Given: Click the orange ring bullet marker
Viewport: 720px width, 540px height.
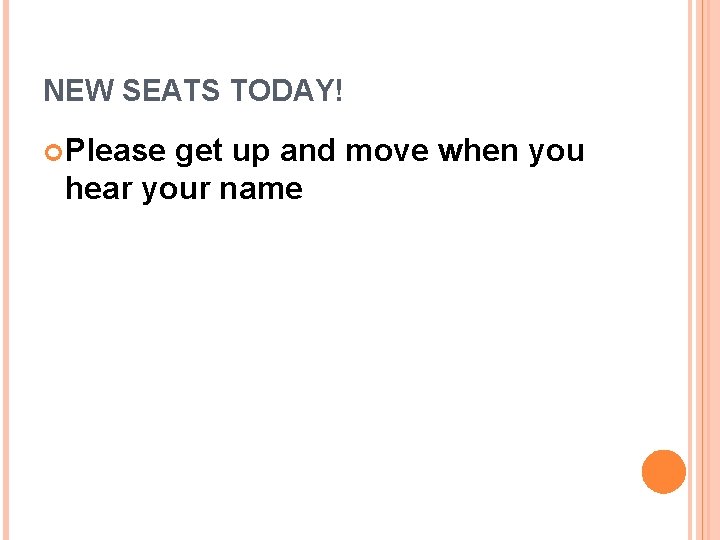Looking at the screenshot, I should coord(53,152).
